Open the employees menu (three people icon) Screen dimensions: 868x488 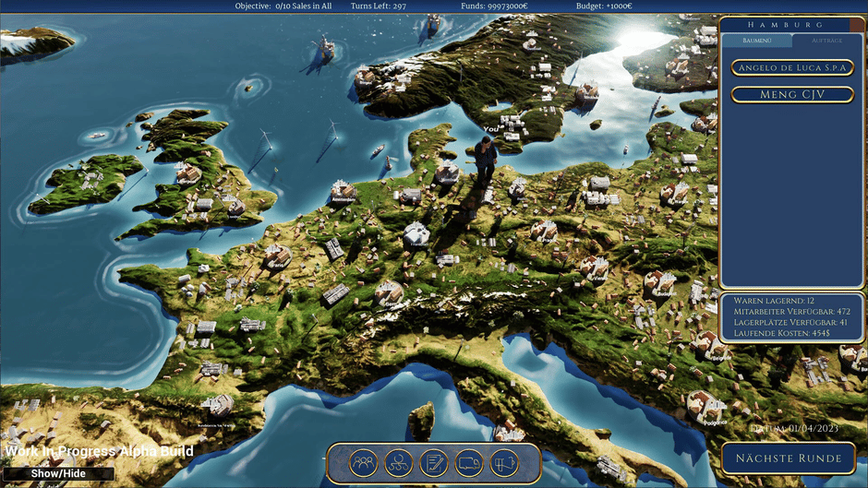pyautogui.click(x=363, y=462)
